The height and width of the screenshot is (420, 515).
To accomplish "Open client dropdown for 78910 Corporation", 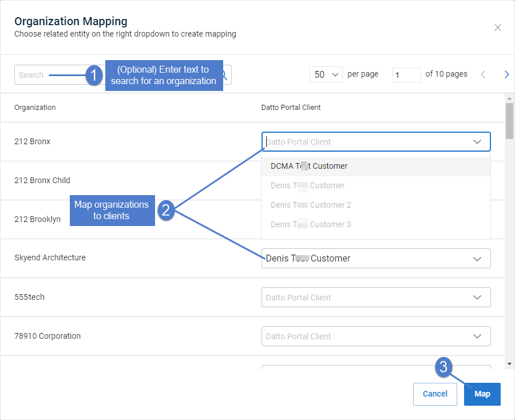I will click(376, 336).
